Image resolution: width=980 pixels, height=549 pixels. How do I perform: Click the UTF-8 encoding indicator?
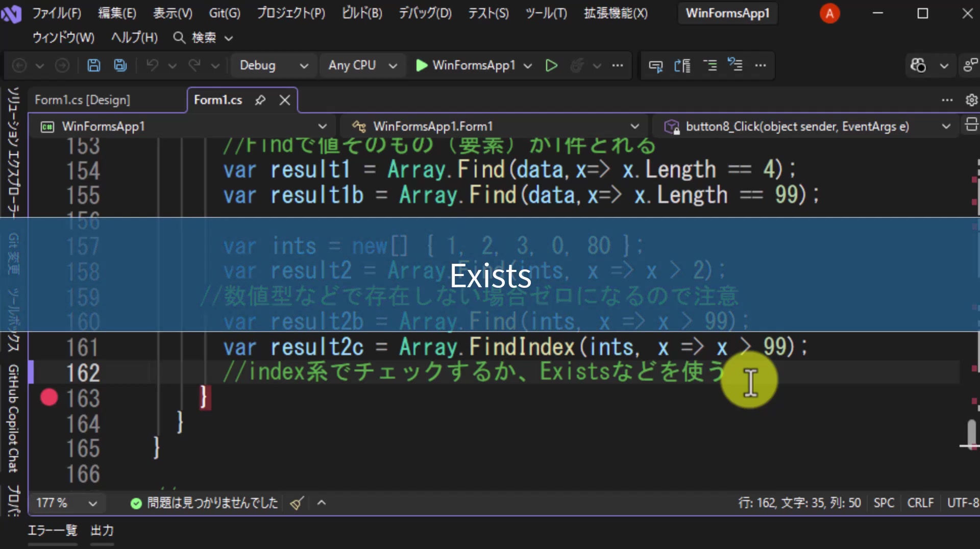[963, 503]
